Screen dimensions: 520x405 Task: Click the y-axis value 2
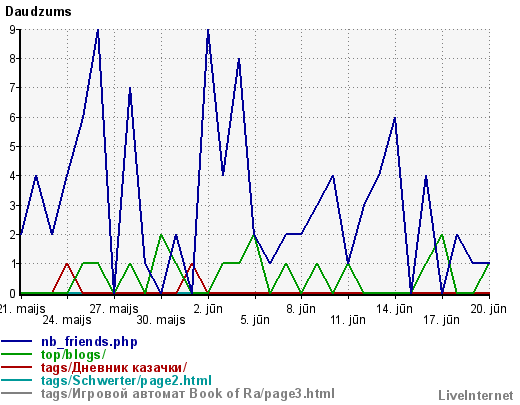click(13, 235)
